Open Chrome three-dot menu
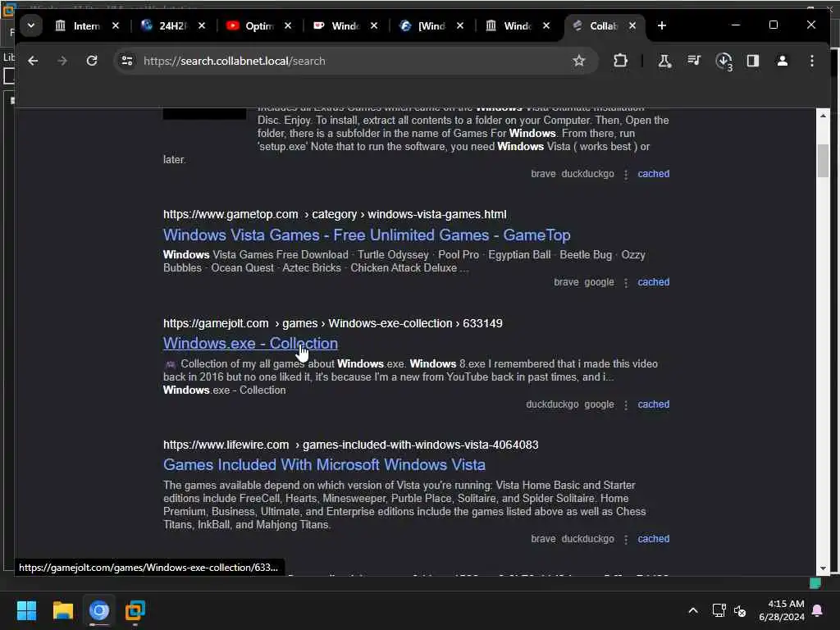This screenshot has width=840, height=630. (811, 61)
